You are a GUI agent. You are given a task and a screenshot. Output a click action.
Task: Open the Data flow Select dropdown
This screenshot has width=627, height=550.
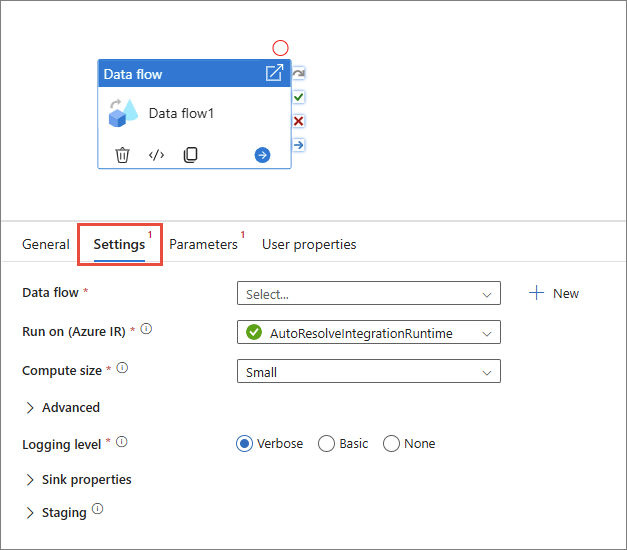(369, 294)
